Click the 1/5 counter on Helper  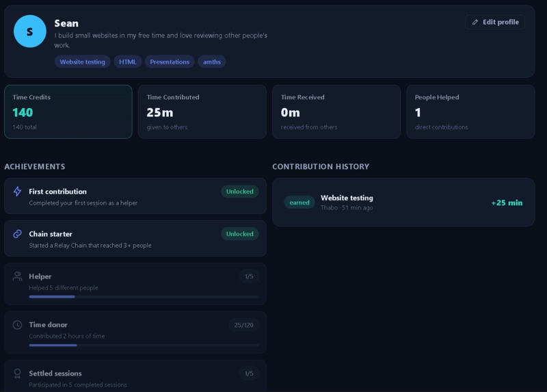[249, 276]
